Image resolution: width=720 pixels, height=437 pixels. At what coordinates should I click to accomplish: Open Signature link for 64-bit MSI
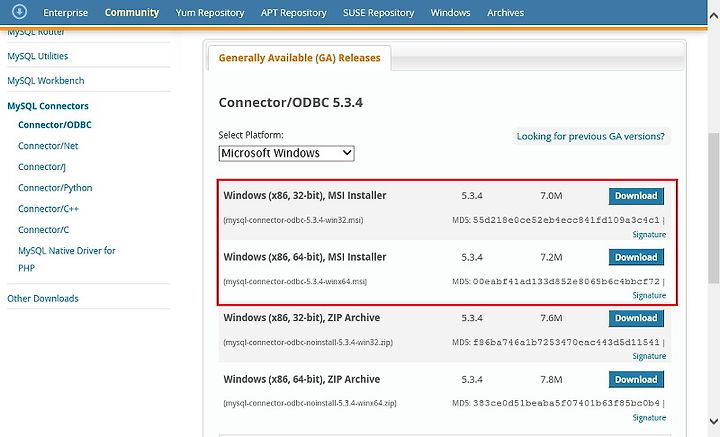pyautogui.click(x=649, y=295)
